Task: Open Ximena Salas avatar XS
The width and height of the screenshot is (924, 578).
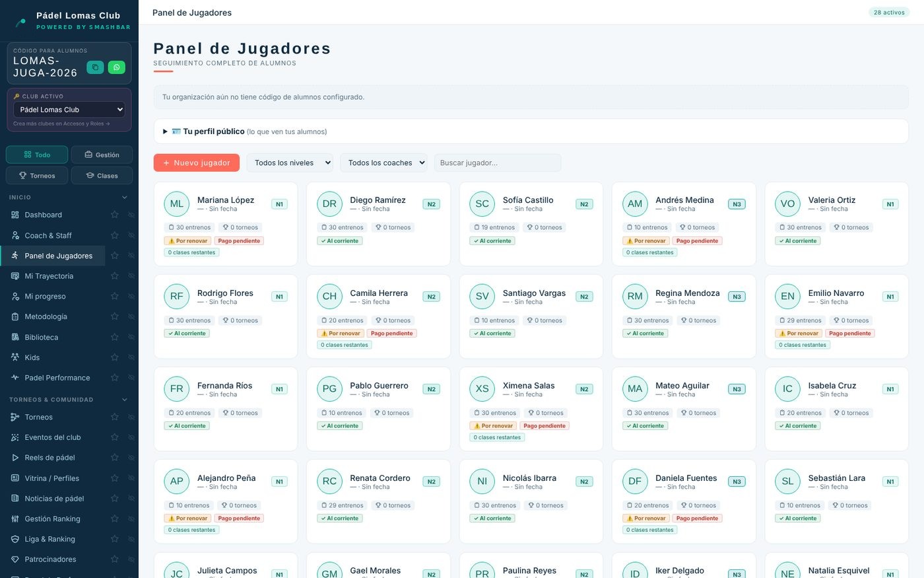Action: point(482,389)
